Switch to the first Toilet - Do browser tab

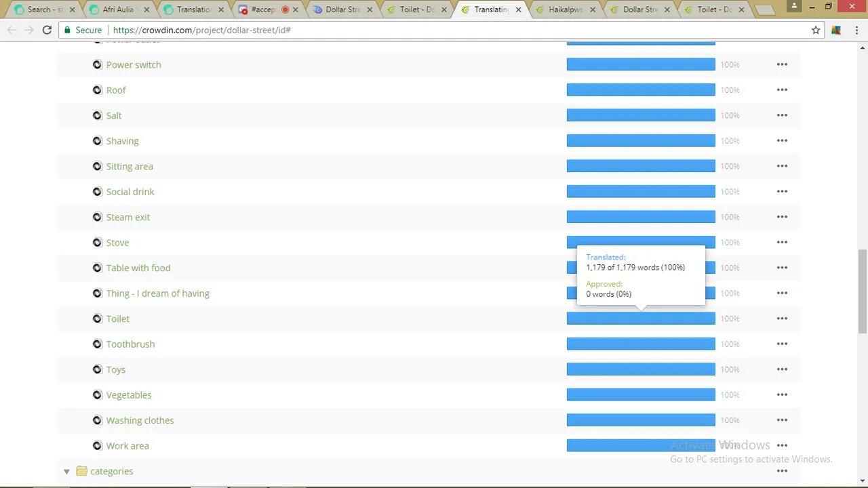coord(416,9)
